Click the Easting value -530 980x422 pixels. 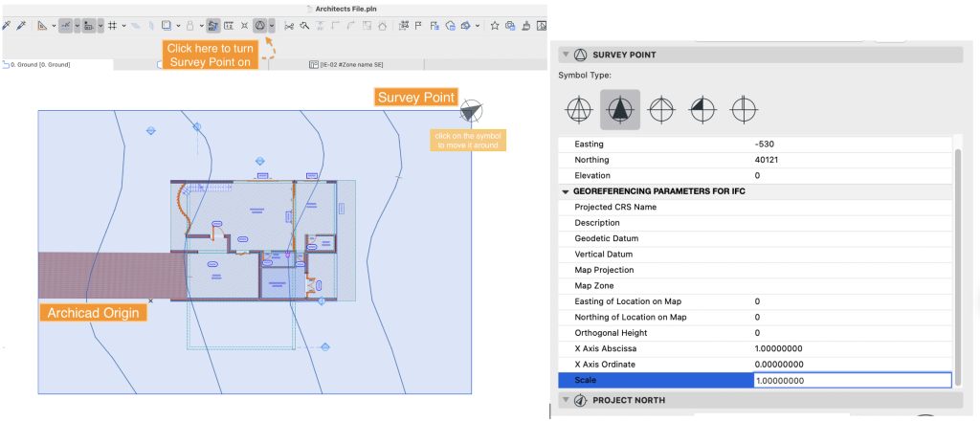[764, 144]
